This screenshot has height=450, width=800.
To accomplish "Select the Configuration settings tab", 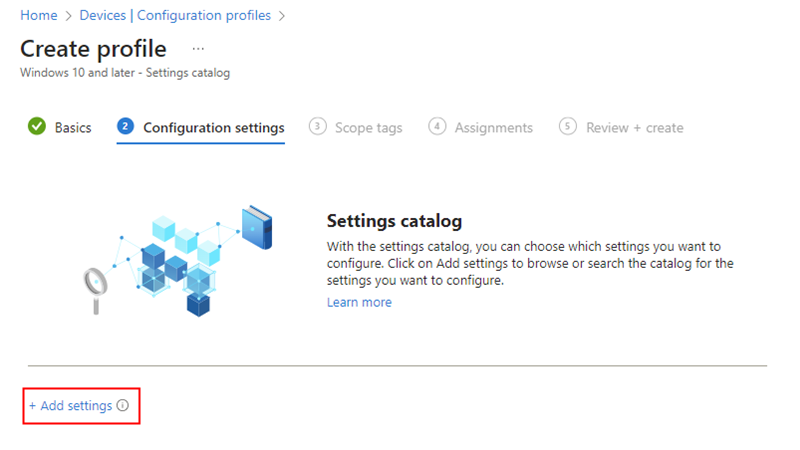I will point(213,128).
